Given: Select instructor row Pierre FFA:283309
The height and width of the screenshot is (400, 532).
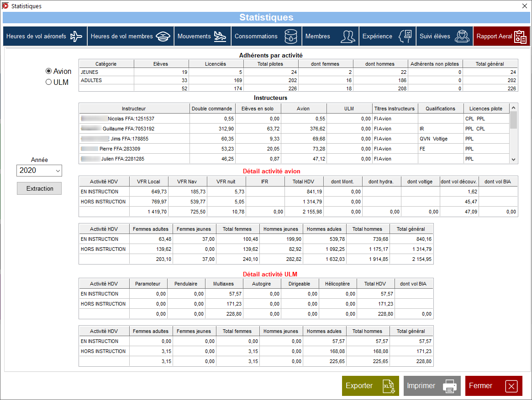Looking at the screenshot, I should tap(294, 149).
